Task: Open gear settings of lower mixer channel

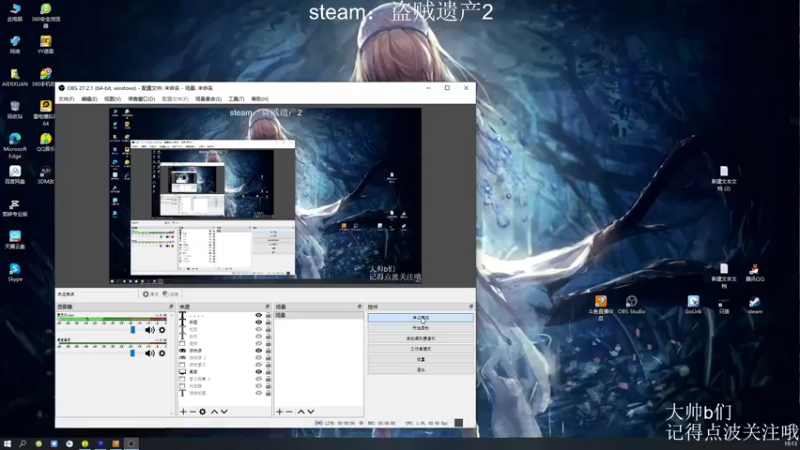Action: tap(162, 353)
